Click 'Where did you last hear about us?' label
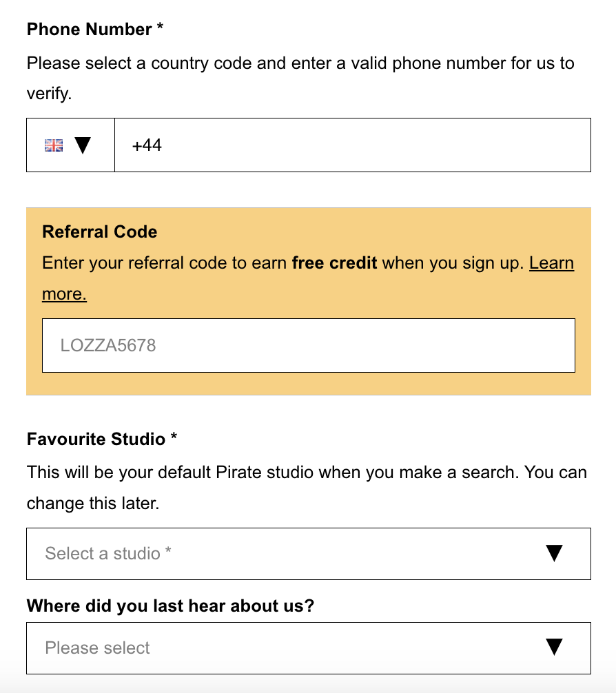The width and height of the screenshot is (616, 693). click(x=170, y=606)
